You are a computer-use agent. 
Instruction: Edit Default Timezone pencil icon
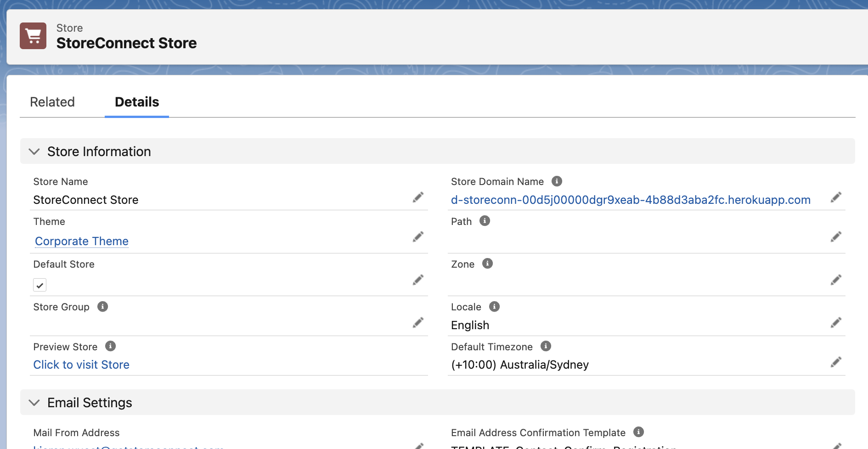point(836,362)
